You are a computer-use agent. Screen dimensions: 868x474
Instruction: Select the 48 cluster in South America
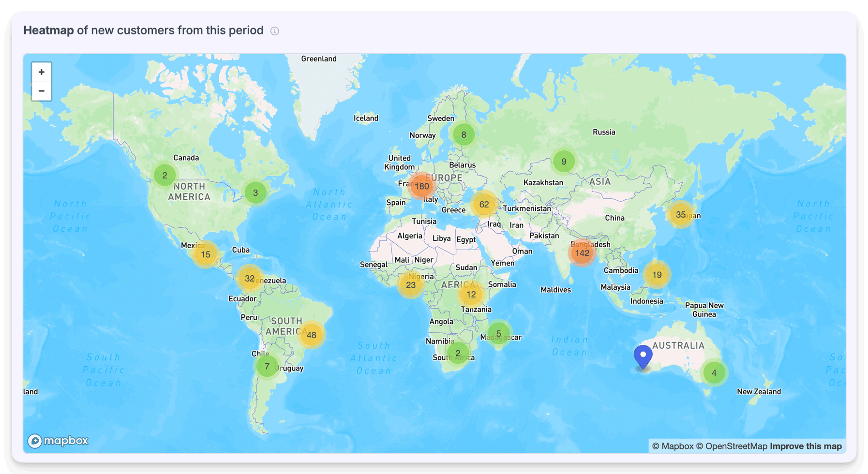coord(311,335)
